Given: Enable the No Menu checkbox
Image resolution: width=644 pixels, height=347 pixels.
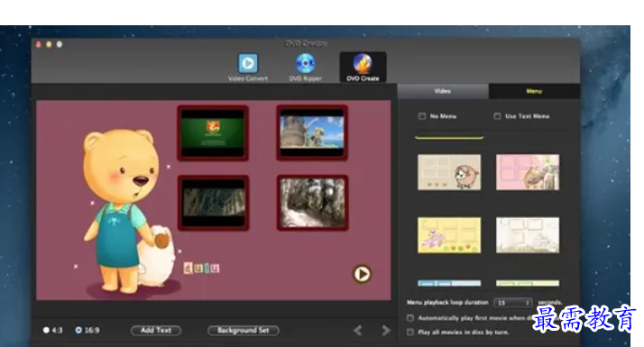Looking at the screenshot, I should tap(422, 116).
